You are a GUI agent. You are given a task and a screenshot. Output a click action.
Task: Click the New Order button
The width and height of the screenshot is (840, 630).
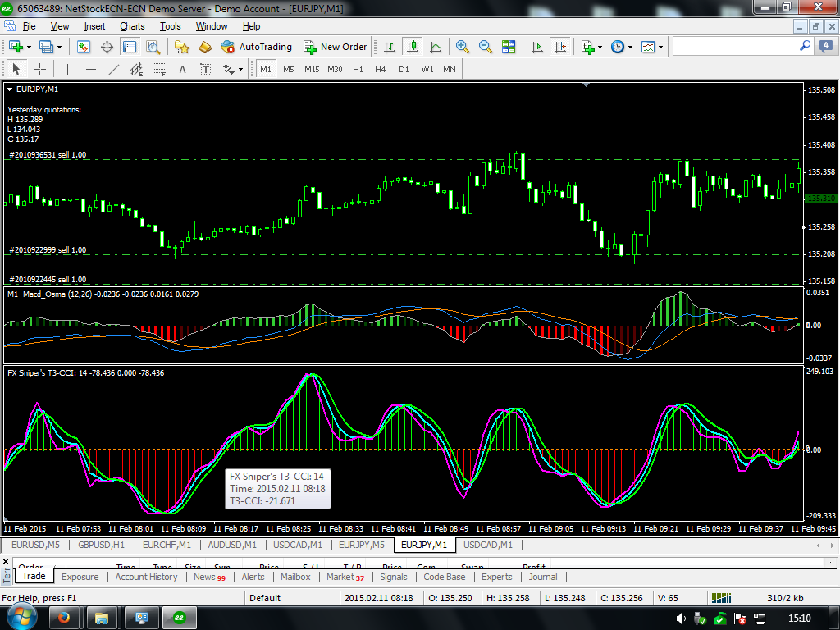click(x=336, y=47)
